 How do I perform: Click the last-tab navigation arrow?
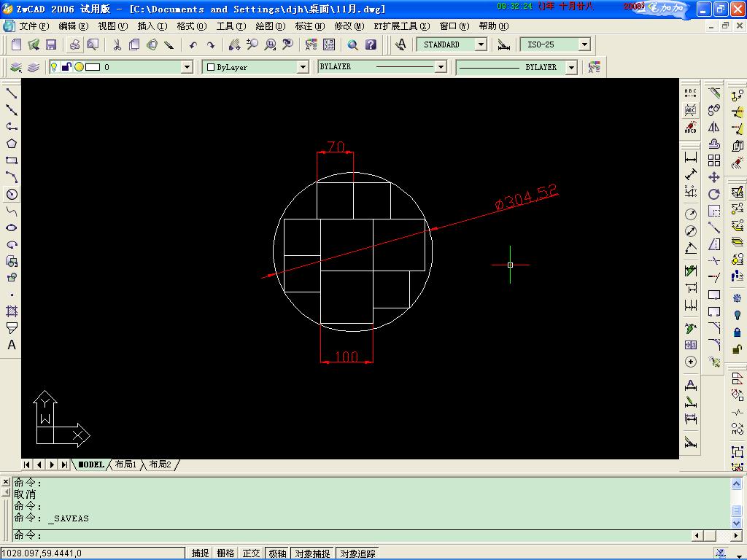[x=64, y=464]
